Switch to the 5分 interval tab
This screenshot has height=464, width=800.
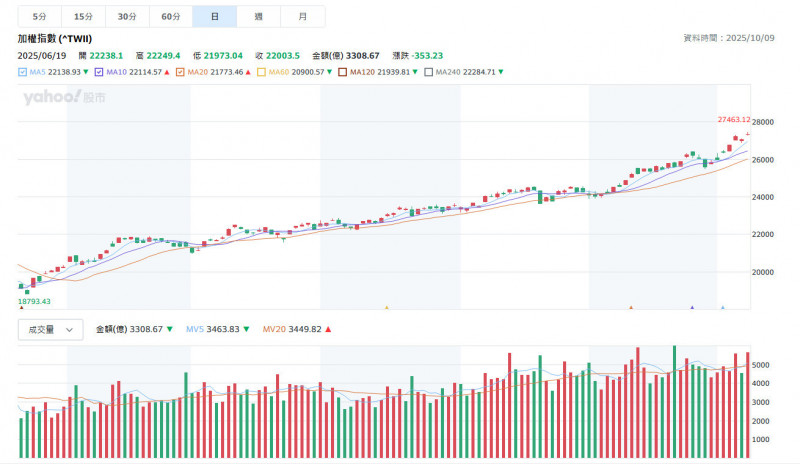pos(39,17)
